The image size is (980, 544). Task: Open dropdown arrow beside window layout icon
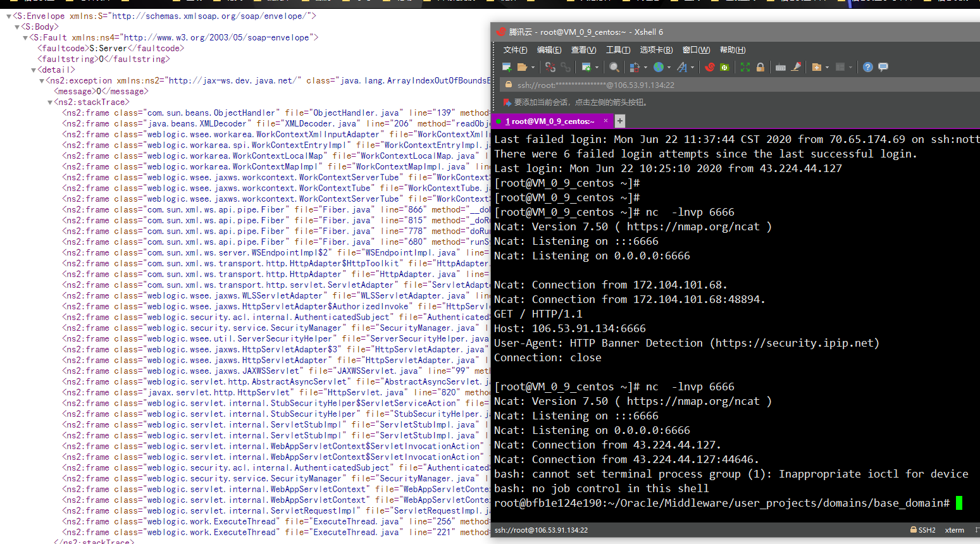(x=851, y=67)
